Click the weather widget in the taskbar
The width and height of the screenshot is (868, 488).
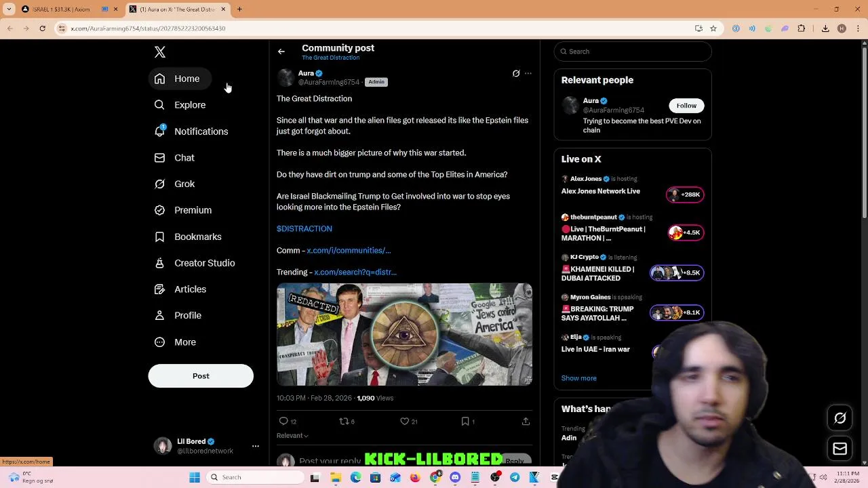[31, 478]
